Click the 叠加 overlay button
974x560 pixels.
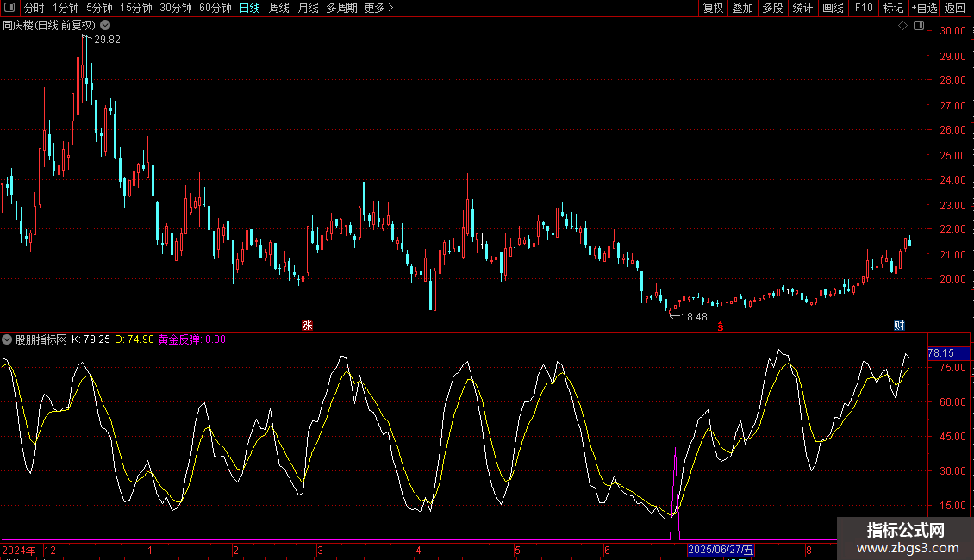coord(743,8)
